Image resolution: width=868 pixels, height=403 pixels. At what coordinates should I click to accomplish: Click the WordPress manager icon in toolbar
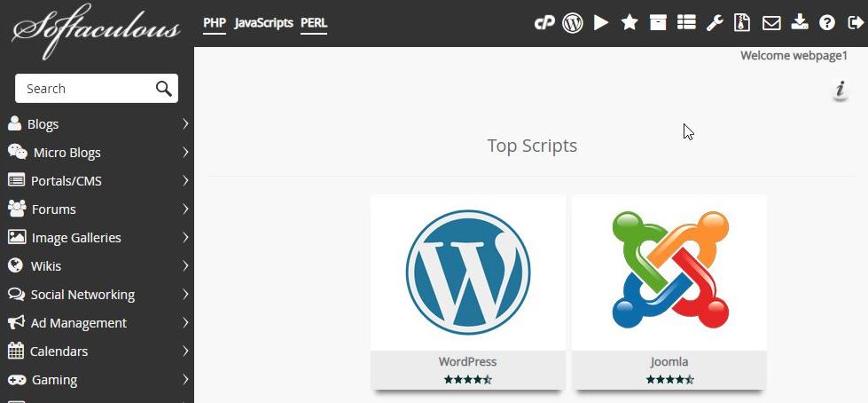pyautogui.click(x=573, y=23)
